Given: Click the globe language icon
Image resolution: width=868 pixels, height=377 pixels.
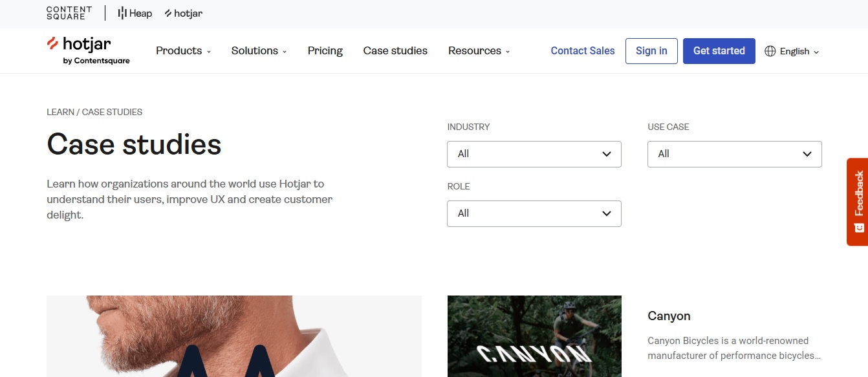Looking at the screenshot, I should click(770, 51).
